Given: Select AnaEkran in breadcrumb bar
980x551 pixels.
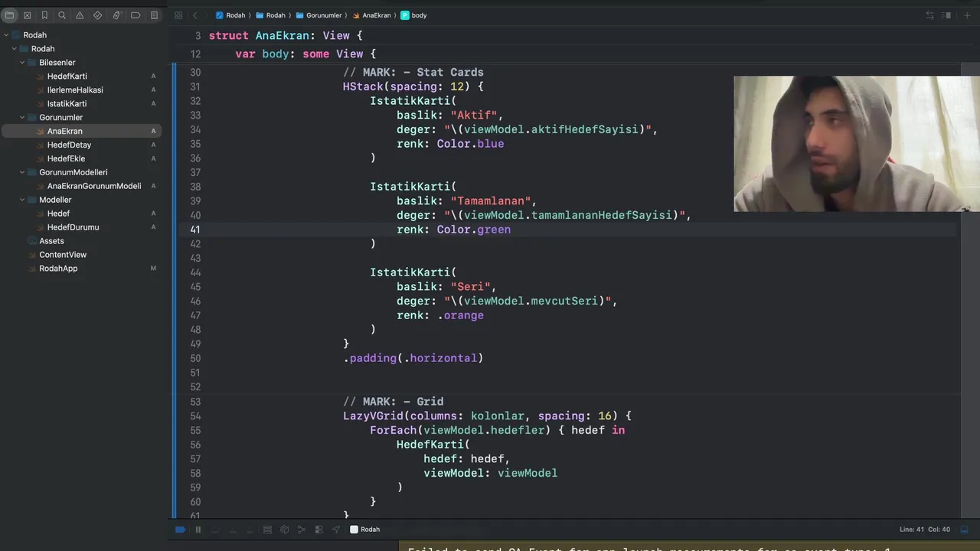Looking at the screenshot, I should point(371,15).
